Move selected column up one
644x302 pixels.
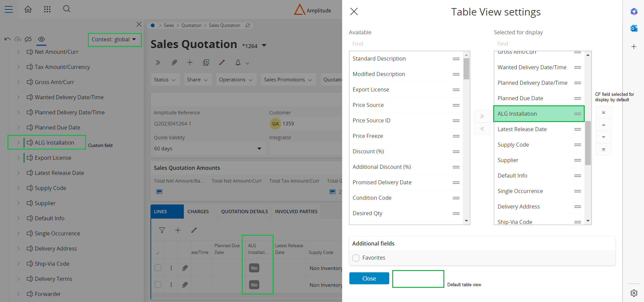604,125
